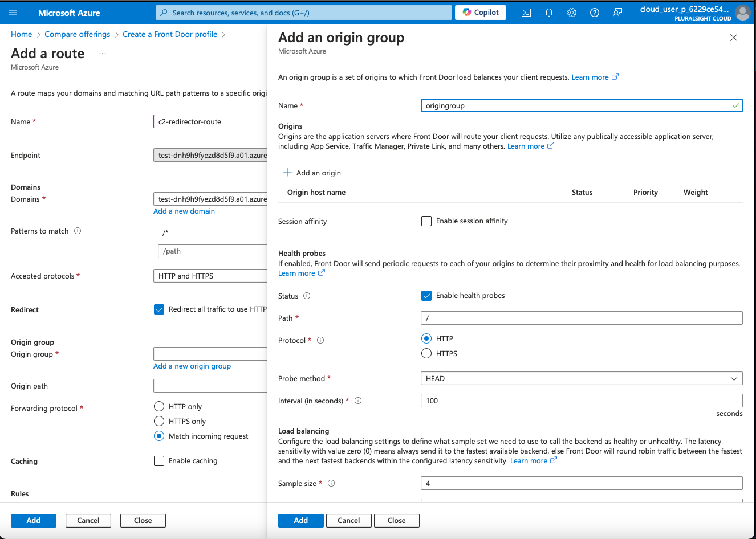Focus the Interval seconds field with 100
756x539 pixels.
coord(582,401)
